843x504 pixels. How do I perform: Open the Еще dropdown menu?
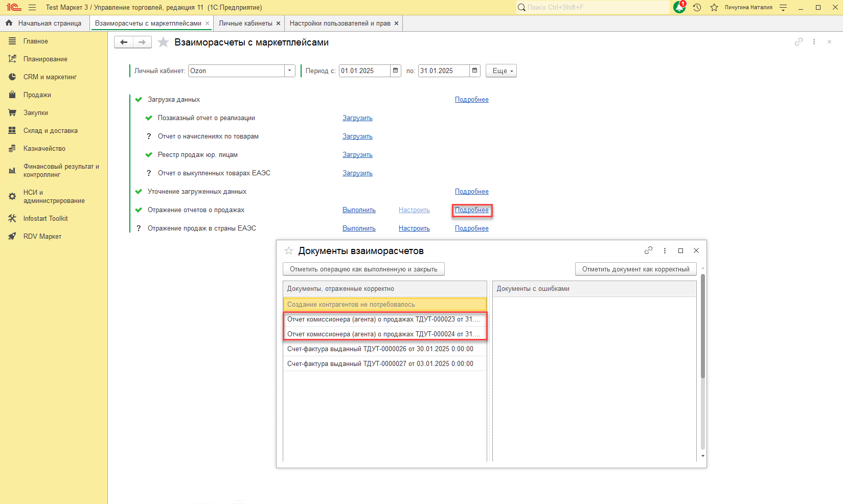501,71
